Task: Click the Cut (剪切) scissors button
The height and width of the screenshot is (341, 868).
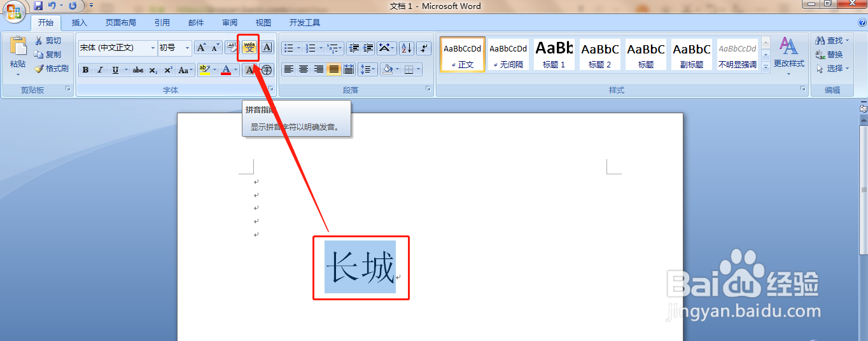Action: [48, 41]
